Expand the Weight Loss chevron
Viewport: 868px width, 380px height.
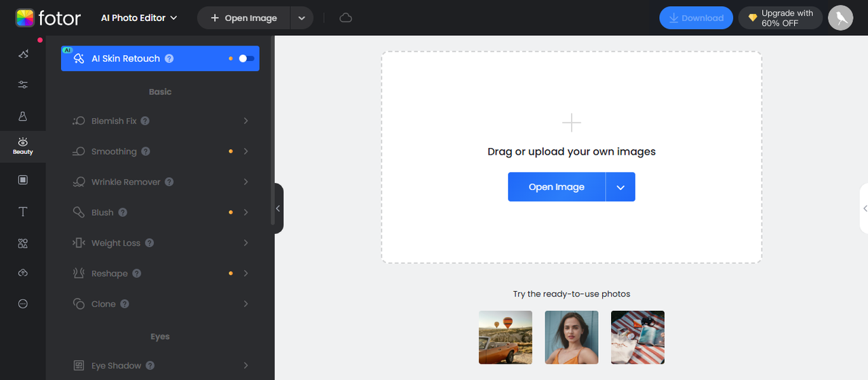[x=245, y=243]
